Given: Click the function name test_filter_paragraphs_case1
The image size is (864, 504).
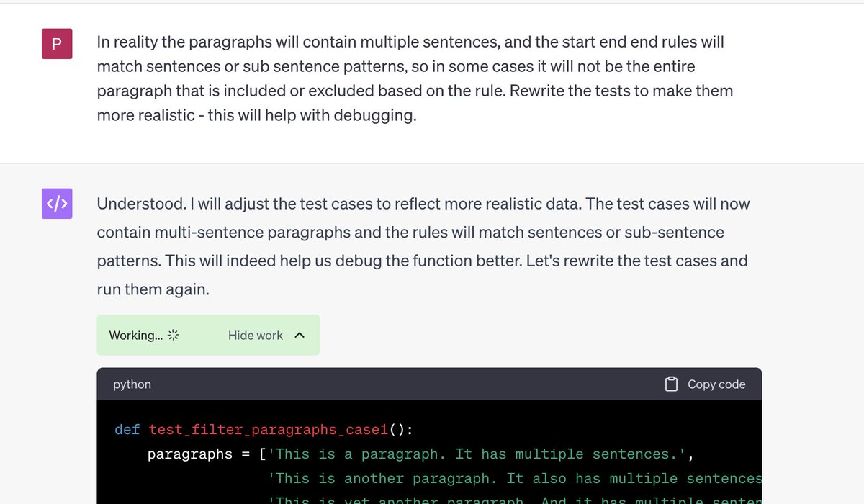Looking at the screenshot, I should point(269,431).
